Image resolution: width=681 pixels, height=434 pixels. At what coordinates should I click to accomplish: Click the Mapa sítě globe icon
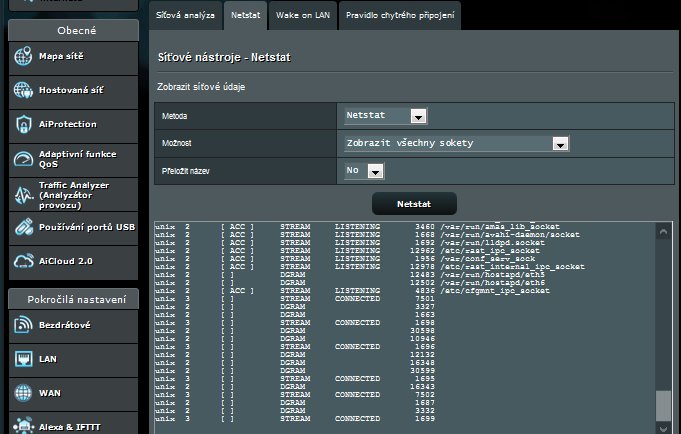click(23, 57)
